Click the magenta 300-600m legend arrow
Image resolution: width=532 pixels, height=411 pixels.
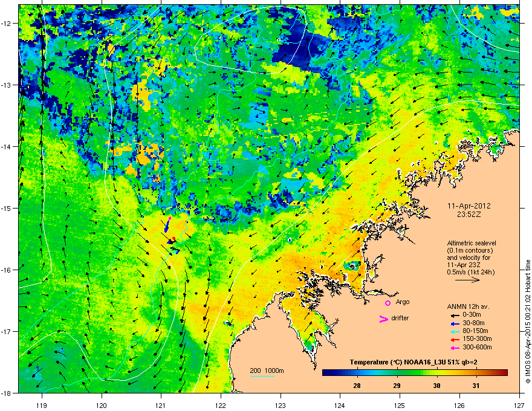tap(455, 348)
